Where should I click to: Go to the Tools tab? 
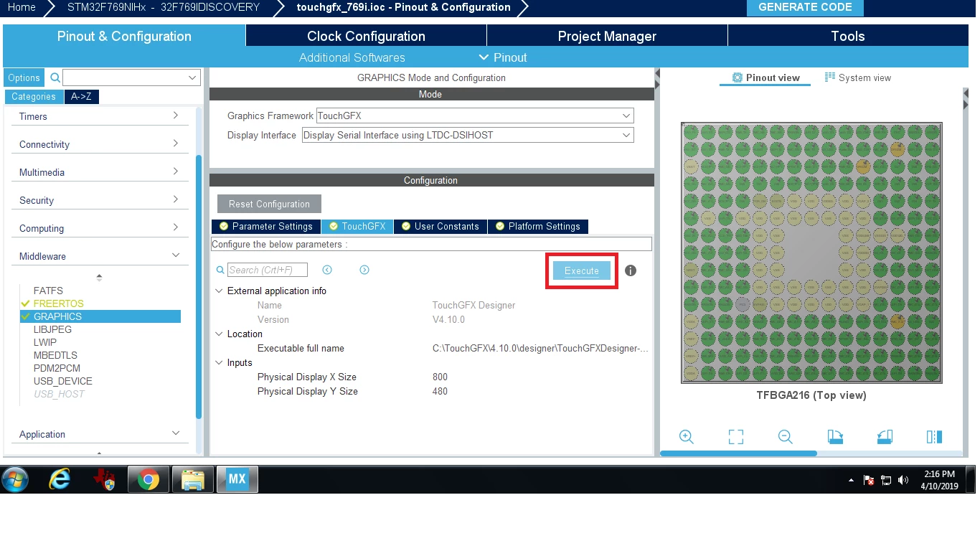(848, 36)
